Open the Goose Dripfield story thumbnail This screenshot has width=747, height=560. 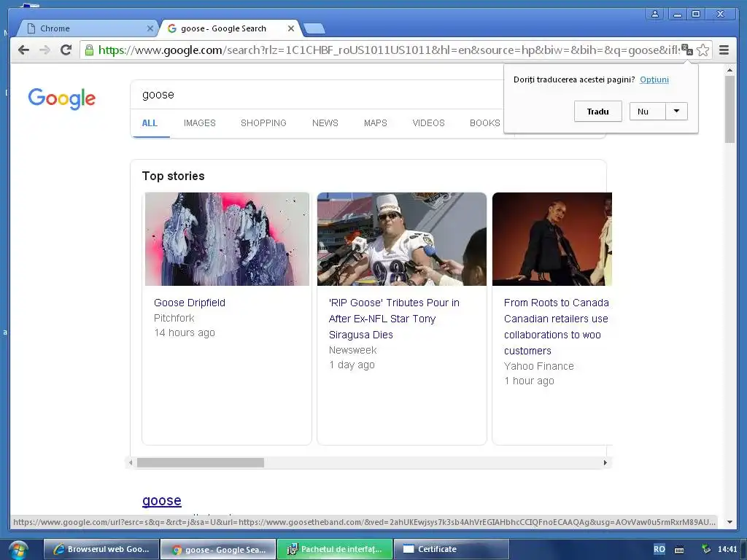[228, 239]
